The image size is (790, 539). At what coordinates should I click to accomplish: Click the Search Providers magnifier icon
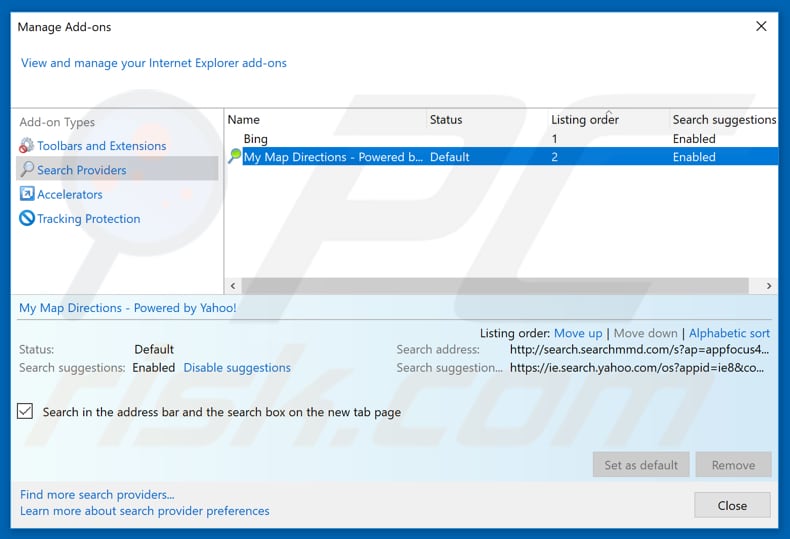27,169
